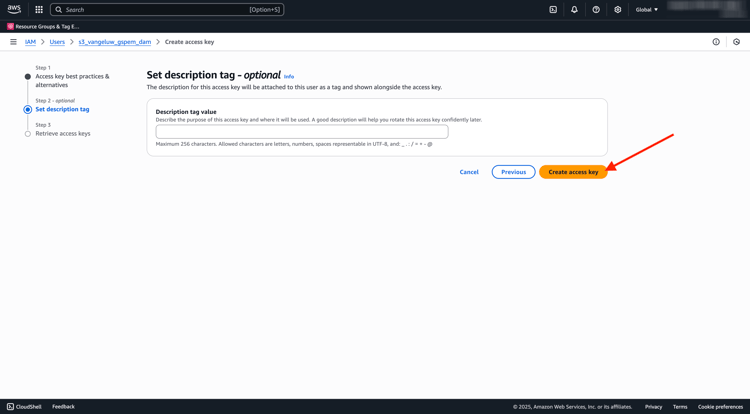Open the help question mark menu
750x414 pixels.
[596, 10]
